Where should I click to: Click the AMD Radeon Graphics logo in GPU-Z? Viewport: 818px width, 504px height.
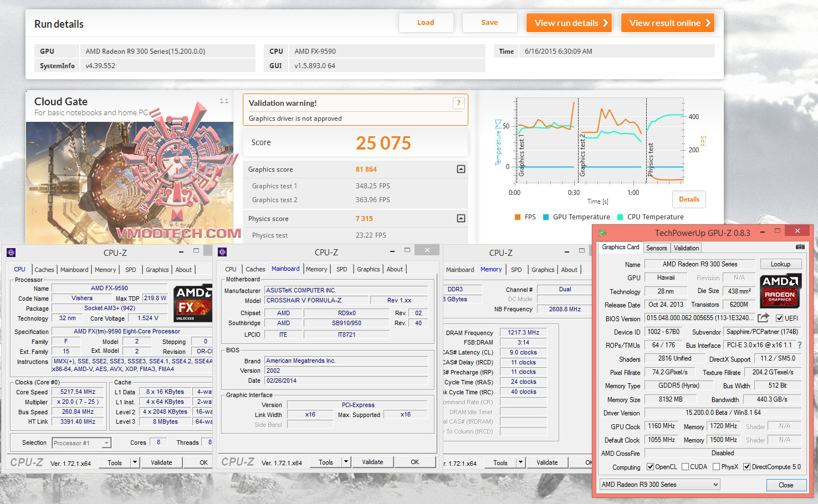780,291
